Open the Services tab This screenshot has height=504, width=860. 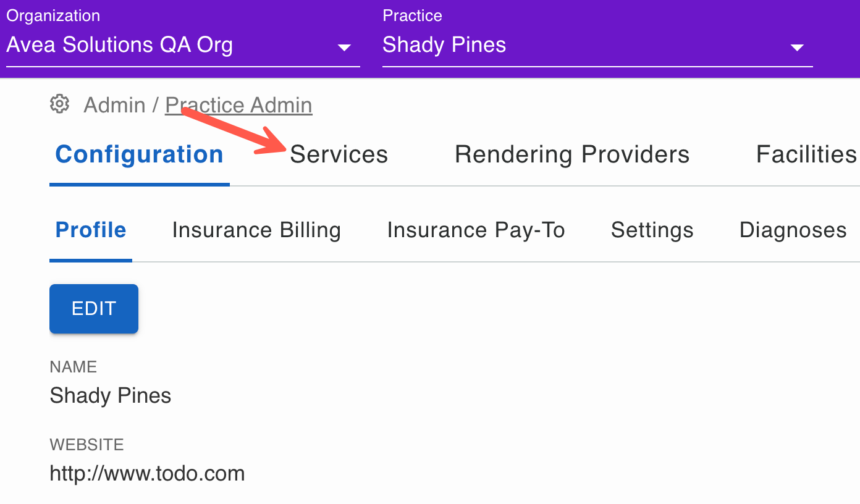[339, 154]
